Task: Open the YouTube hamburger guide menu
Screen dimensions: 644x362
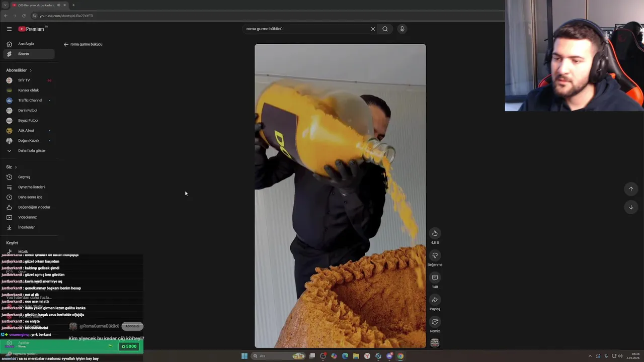Action: tap(9, 29)
